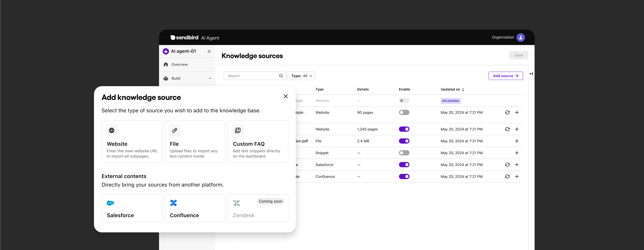Click the Confluence logo icon
Image resolution: width=644 pixels, height=250 pixels.
click(x=173, y=203)
